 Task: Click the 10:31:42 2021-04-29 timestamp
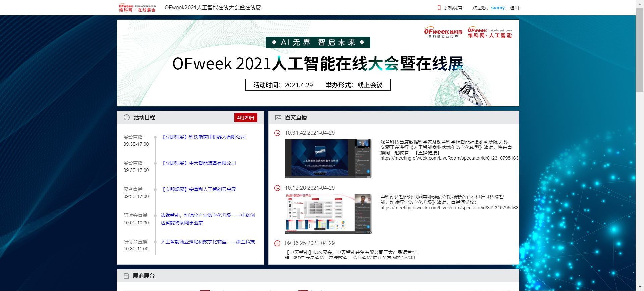[310, 133]
